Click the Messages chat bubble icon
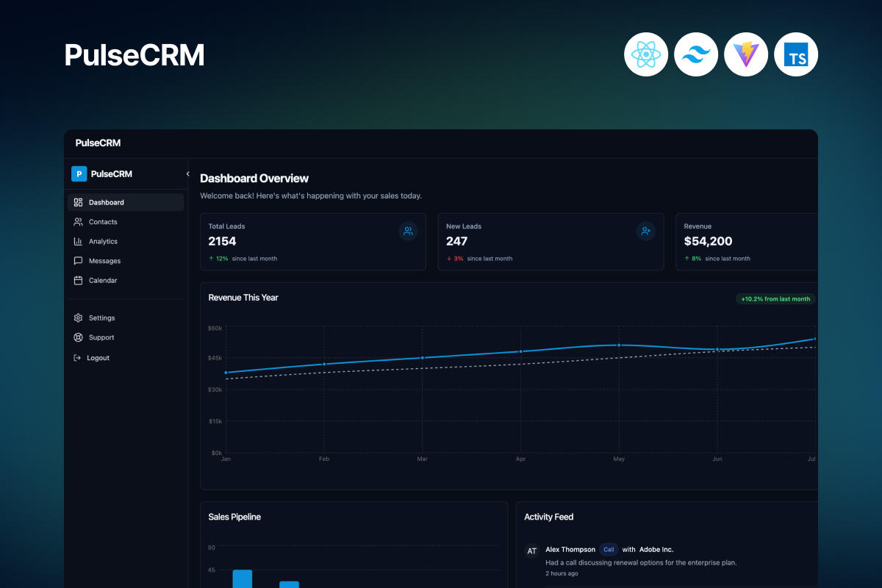The image size is (882, 588). (x=79, y=260)
